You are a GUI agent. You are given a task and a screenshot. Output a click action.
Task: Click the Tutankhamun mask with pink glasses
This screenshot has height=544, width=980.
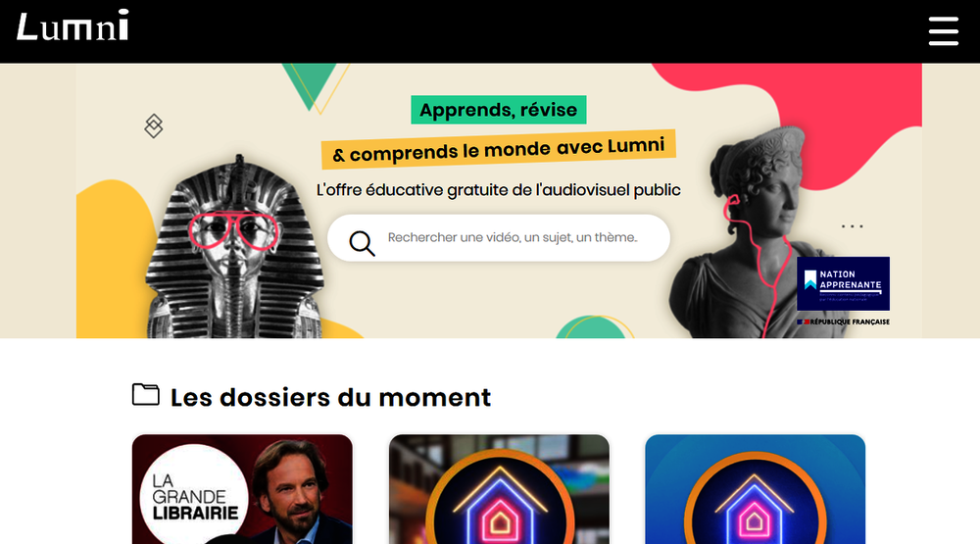[x=234, y=248]
